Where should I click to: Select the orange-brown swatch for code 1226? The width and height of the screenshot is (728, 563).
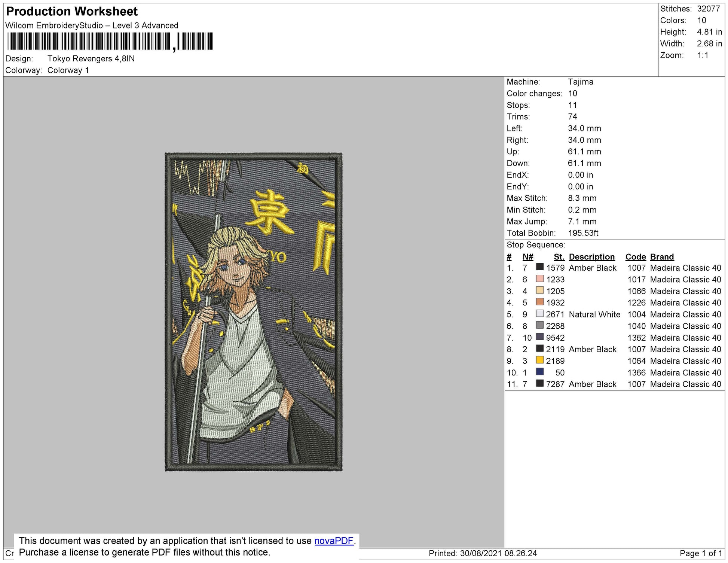click(x=539, y=302)
